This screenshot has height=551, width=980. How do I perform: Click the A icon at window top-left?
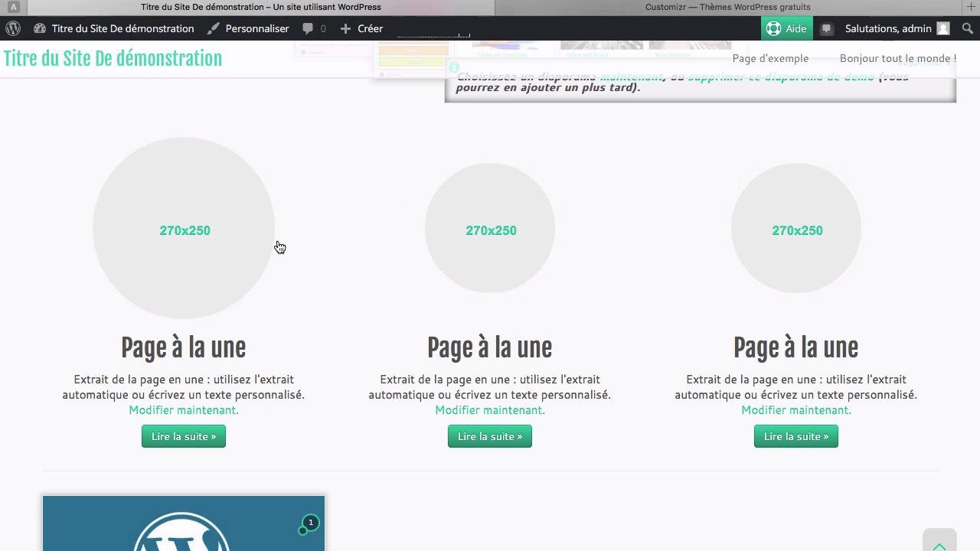[13, 7]
